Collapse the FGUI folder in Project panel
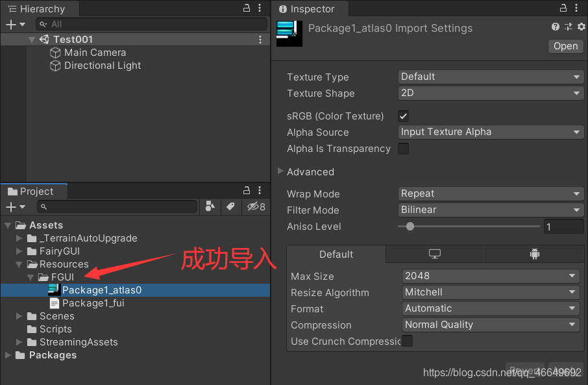The image size is (588, 385). 29,277
